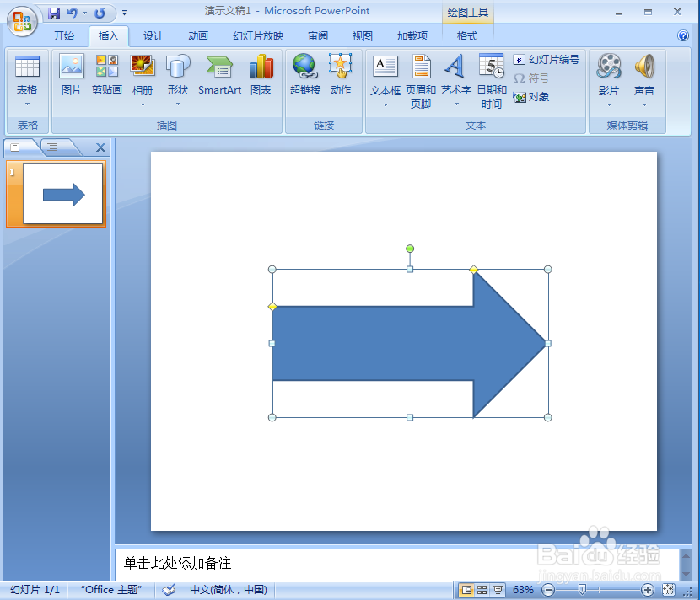Insert an embedded 对象 object

pos(530,97)
